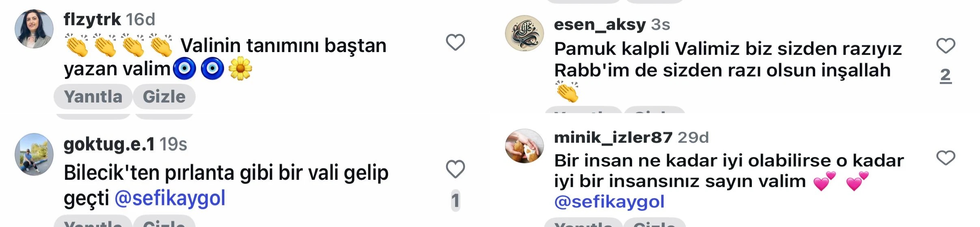
Task: Heart the comment by minik_izler87
Action: coord(945,157)
